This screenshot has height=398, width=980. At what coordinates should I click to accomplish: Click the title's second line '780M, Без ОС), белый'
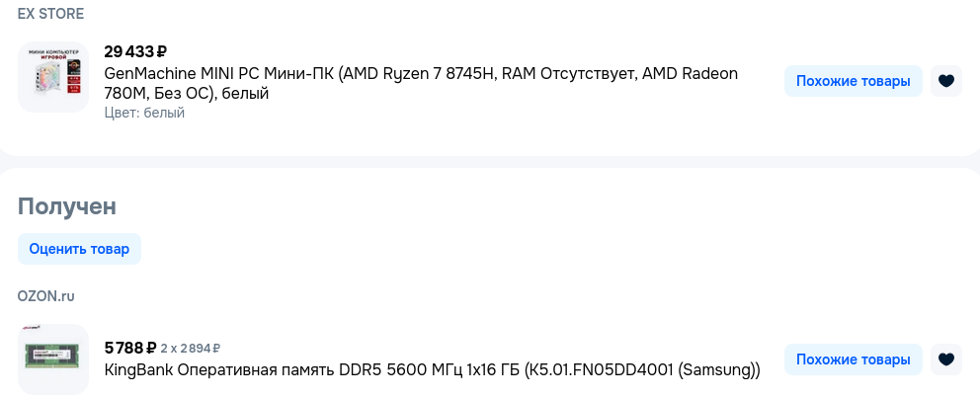coord(187,93)
